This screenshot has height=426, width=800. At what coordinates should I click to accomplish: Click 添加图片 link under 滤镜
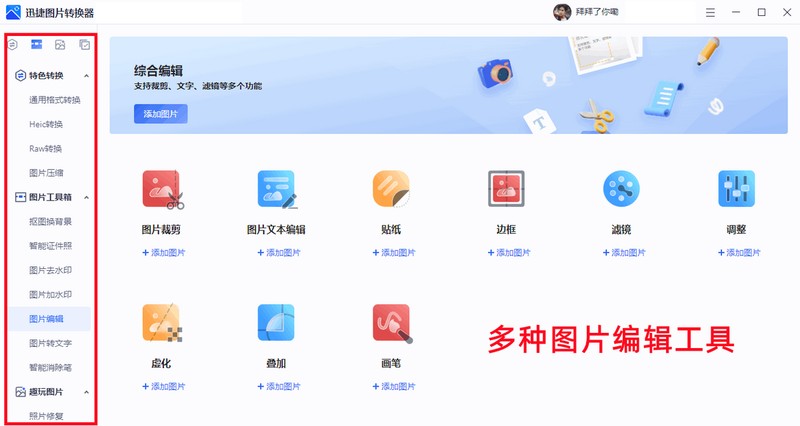point(624,253)
